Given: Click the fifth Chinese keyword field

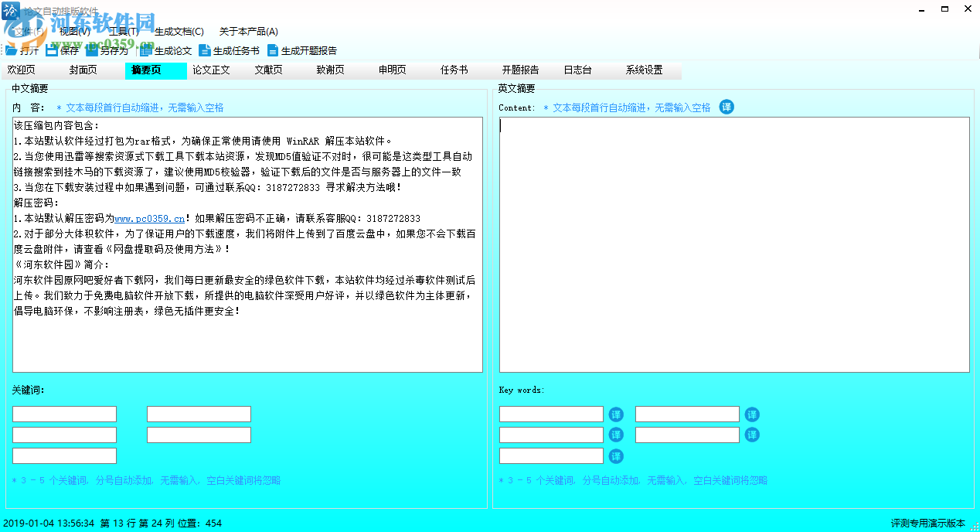Looking at the screenshot, I should pyautogui.click(x=64, y=455).
